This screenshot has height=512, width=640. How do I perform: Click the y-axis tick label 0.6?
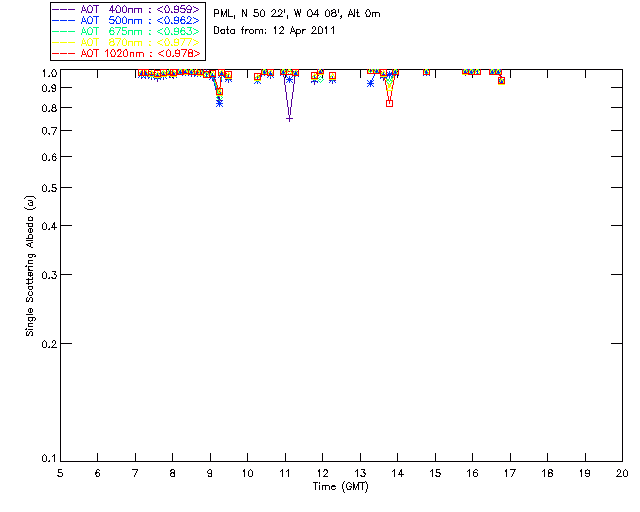tap(49, 157)
